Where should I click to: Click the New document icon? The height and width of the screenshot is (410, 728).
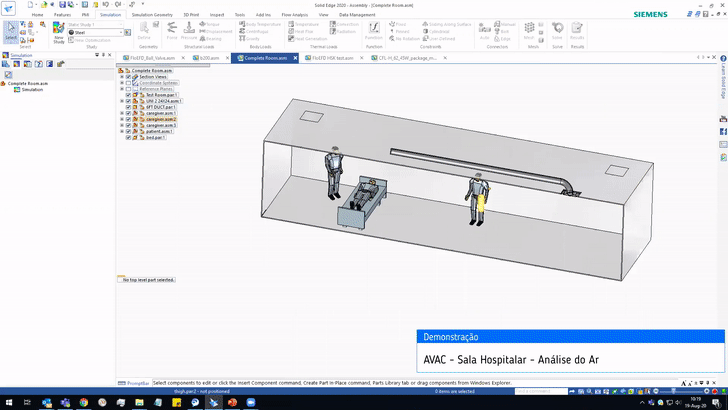(31, 5)
